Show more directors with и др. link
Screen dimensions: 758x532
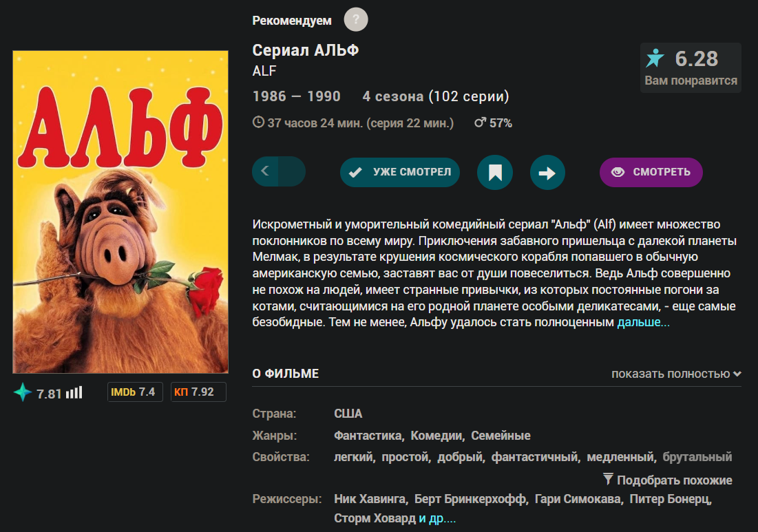click(x=437, y=518)
